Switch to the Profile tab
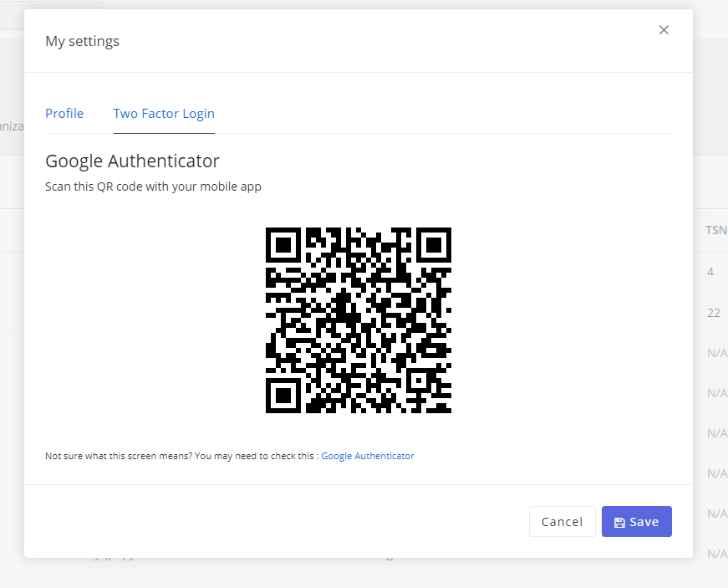Screen dimensions: 728x588 [64, 114]
